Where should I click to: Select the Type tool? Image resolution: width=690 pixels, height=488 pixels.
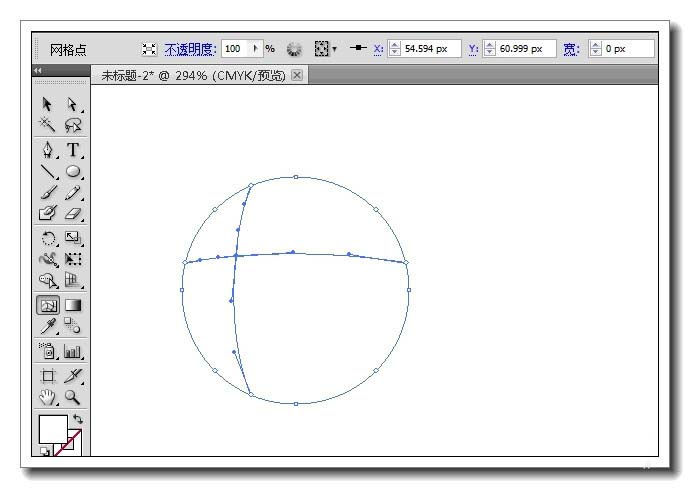[x=73, y=150]
